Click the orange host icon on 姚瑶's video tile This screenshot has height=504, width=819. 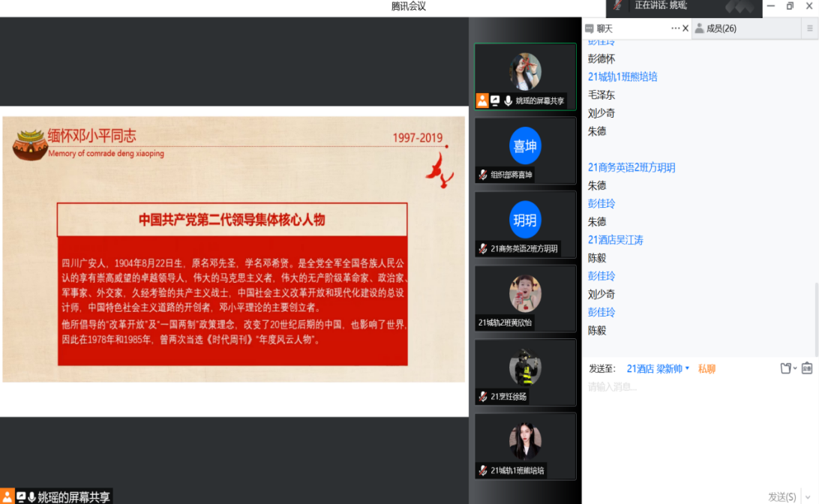[482, 100]
